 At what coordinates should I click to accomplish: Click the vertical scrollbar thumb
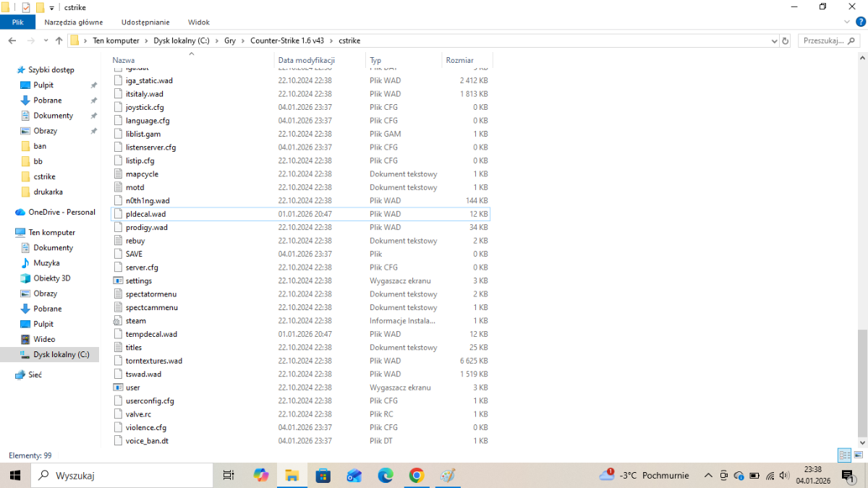tap(861, 383)
